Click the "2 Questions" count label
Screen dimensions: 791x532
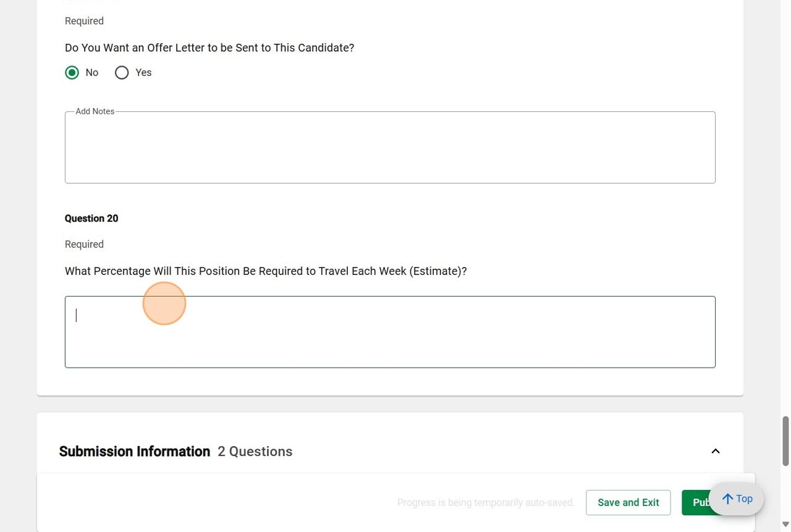[x=255, y=452]
